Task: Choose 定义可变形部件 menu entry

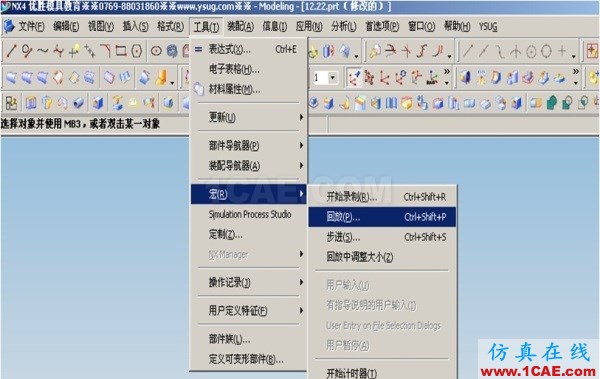Action: [x=249, y=359]
